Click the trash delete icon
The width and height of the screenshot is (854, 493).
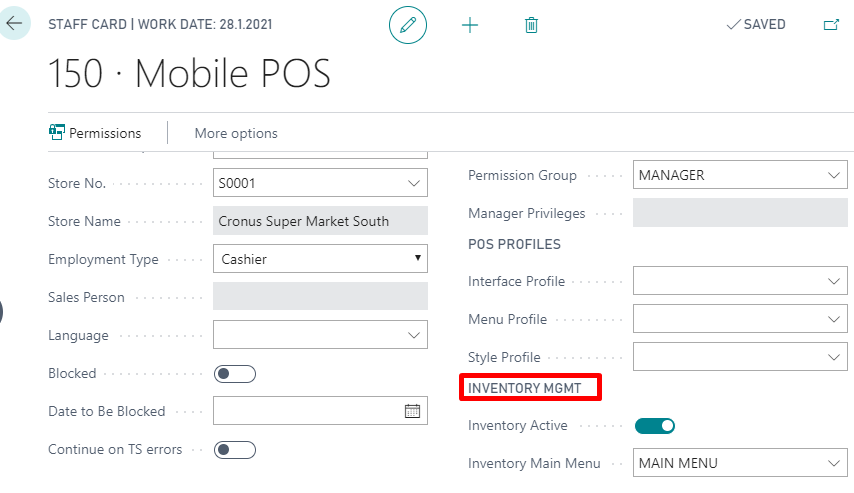pyautogui.click(x=531, y=25)
